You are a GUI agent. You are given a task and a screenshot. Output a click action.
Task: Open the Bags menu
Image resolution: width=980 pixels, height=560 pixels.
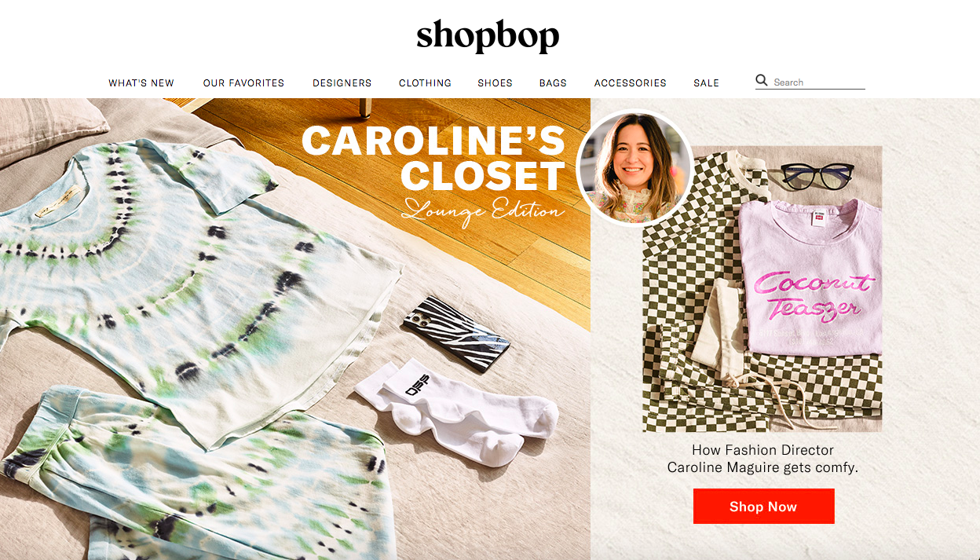[x=553, y=82]
